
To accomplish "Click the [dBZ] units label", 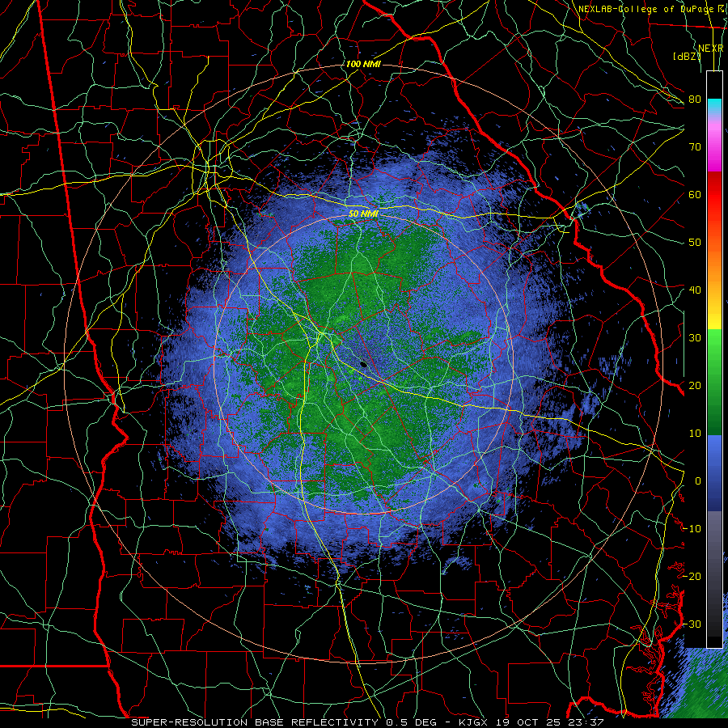I will 687,56.
